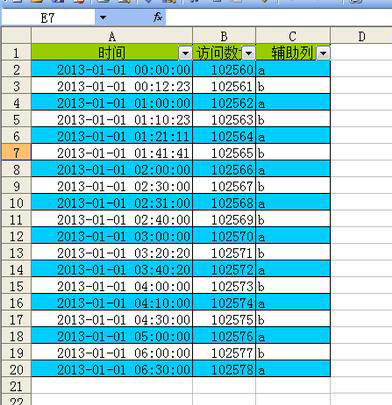Click visit count cell 102575

[x=224, y=319]
